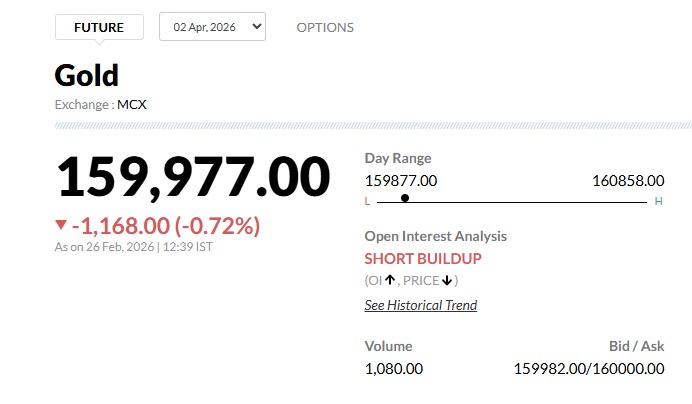Open the 02 Apr, 2026 expiry dropdown
Viewport: 692px width, 404px height.
pos(212,27)
